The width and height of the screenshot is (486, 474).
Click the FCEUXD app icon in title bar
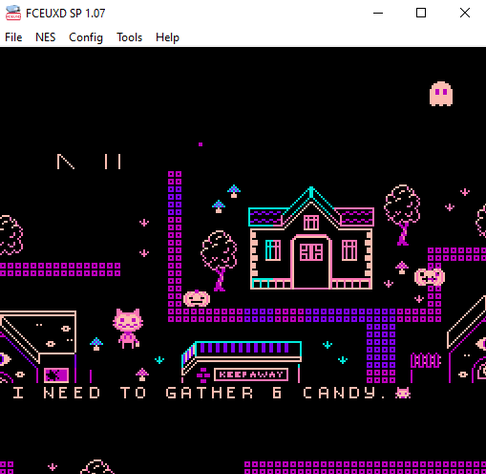(13, 13)
